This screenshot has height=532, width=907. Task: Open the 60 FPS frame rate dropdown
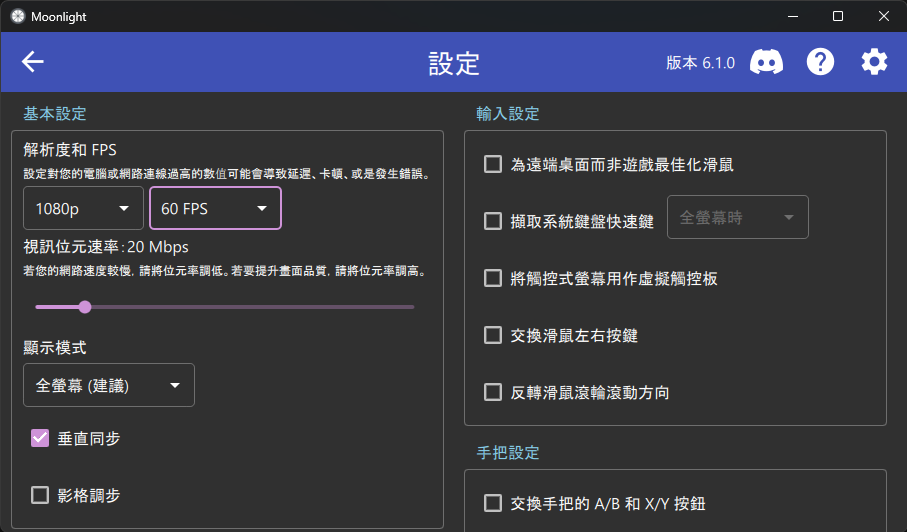tap(215, 208)
